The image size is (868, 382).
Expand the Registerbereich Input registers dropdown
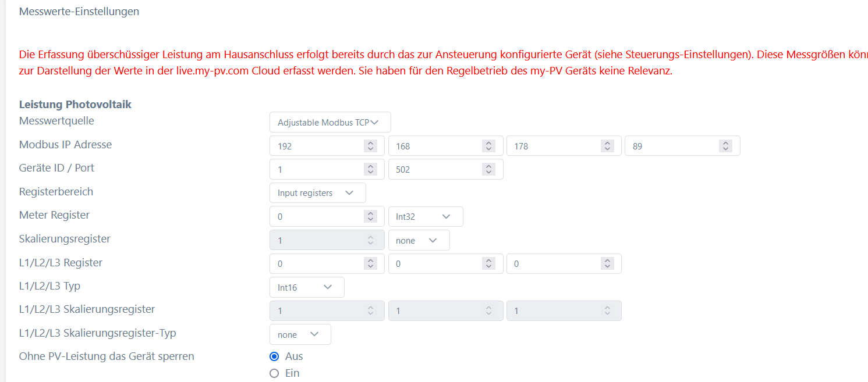coord(317,193)
